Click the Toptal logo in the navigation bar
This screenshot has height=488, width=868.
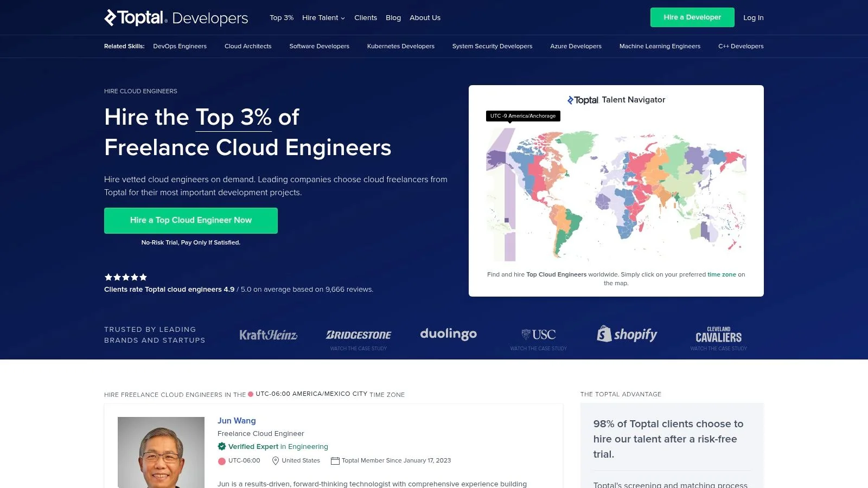(x=134, y=17)
